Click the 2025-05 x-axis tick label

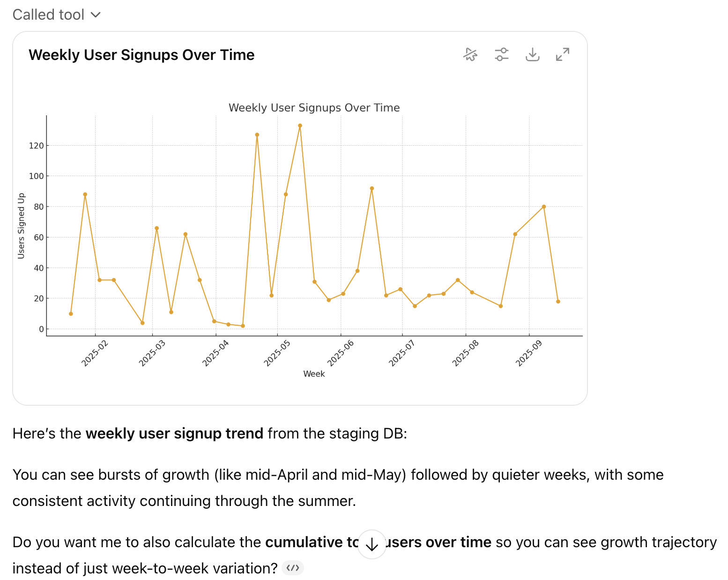(x=277, y=353)
